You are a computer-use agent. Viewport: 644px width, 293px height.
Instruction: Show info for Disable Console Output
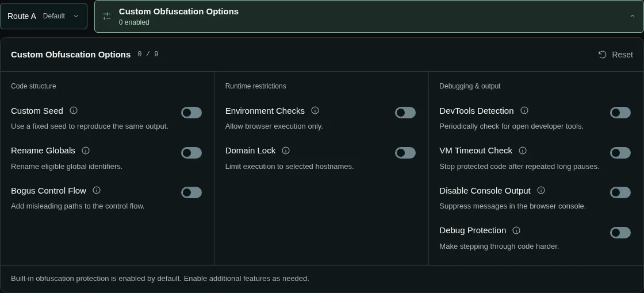click(x=541, y=190)
